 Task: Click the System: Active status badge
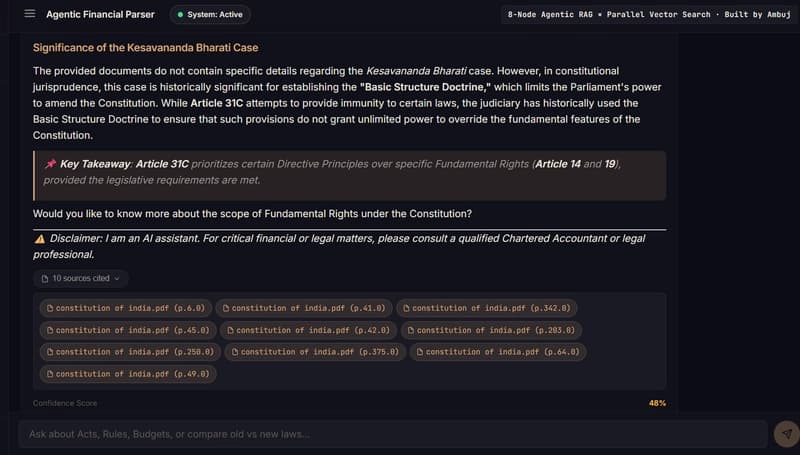210,15
